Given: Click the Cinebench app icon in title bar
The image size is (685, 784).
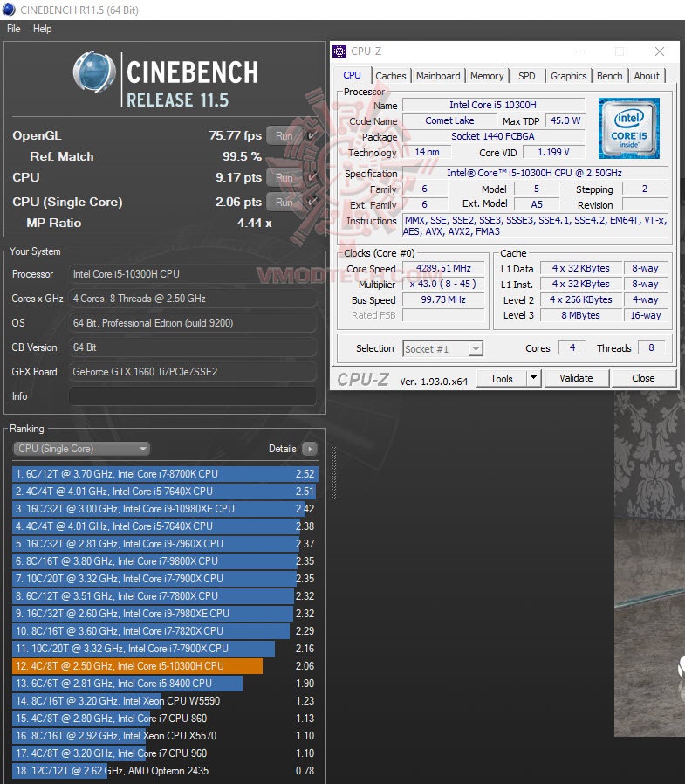Looking at the screenshot, I should [9, 10].
